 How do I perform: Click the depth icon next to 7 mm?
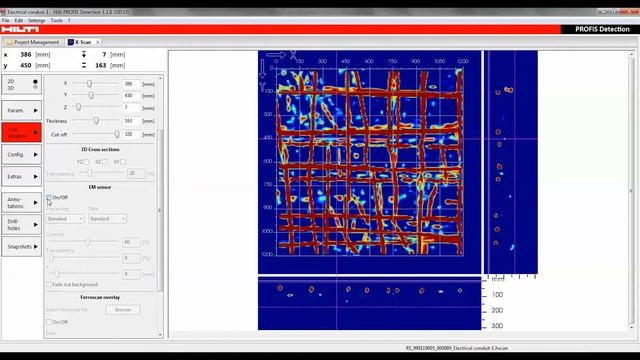[x=84, y=54]
